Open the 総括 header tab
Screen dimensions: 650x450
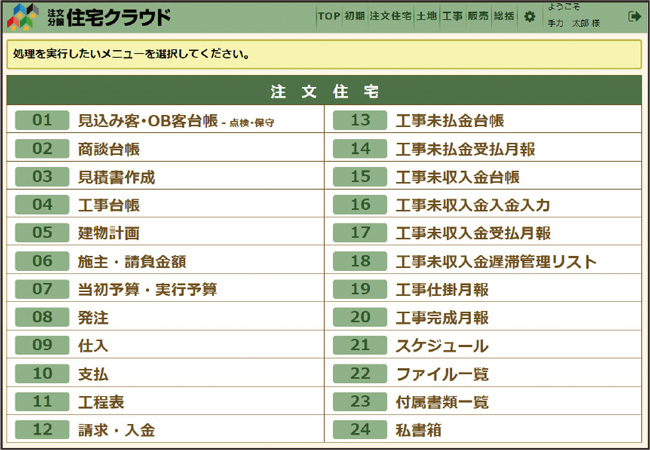(504, 16)
